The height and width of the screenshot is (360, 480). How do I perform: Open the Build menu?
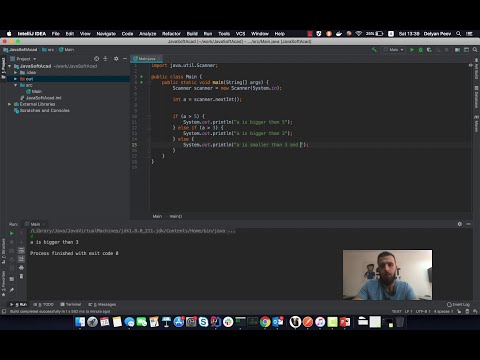coord(192,34)
